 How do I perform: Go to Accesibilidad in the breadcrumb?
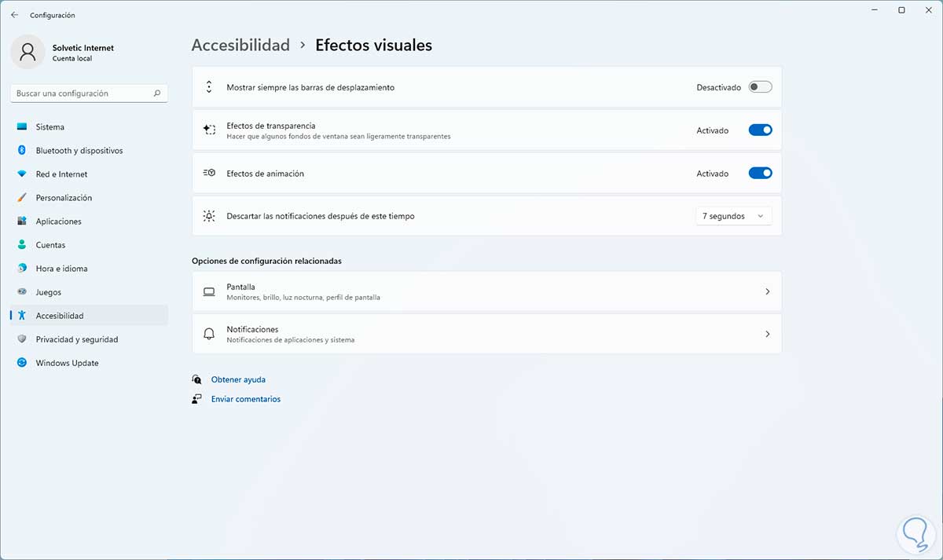pyautogui.click(x=240, y=46)
